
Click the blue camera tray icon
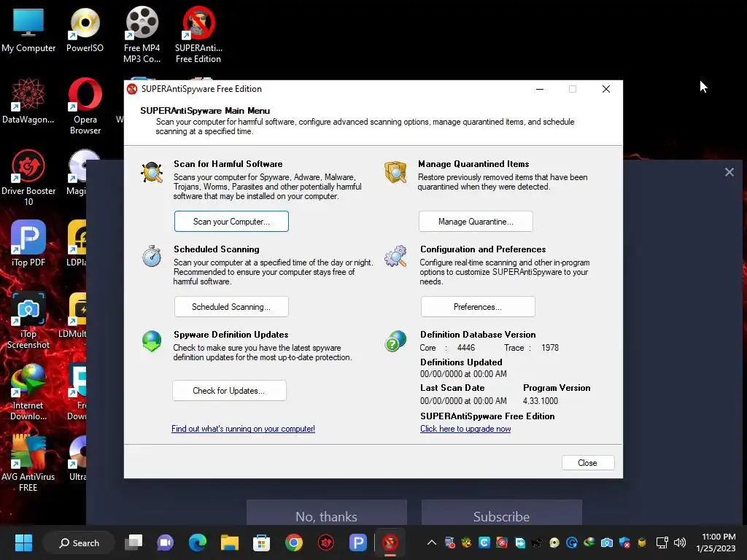pyautogui.click(x=606, y=542)
